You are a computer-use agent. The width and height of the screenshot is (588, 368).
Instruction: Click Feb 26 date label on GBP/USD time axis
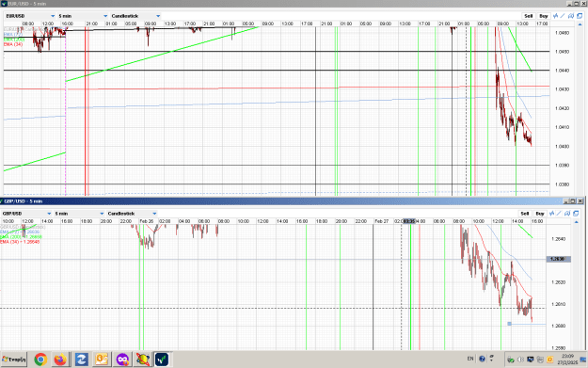(x=147, y=221)
